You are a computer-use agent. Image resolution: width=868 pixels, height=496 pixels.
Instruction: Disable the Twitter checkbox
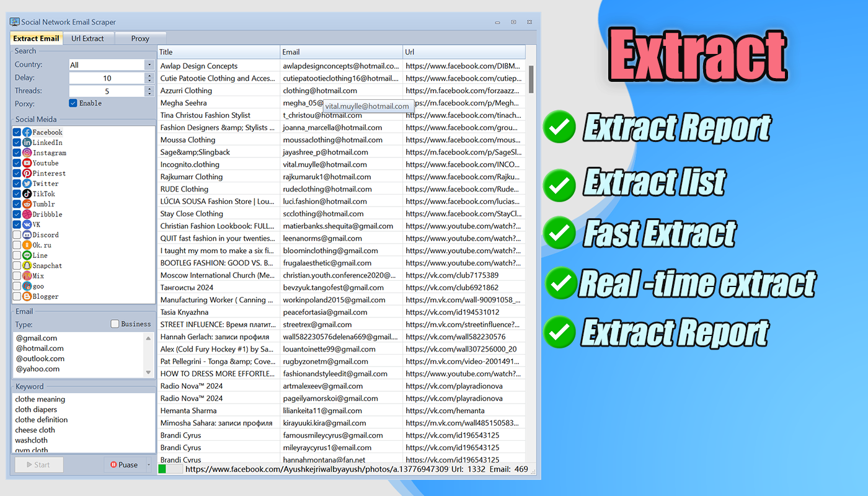point(16,183)
